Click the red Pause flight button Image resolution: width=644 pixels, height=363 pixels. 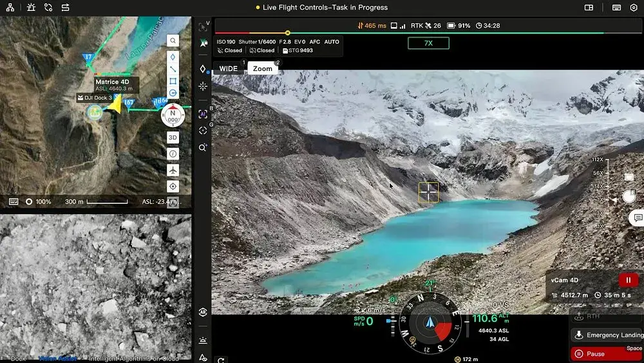[607, 353]
